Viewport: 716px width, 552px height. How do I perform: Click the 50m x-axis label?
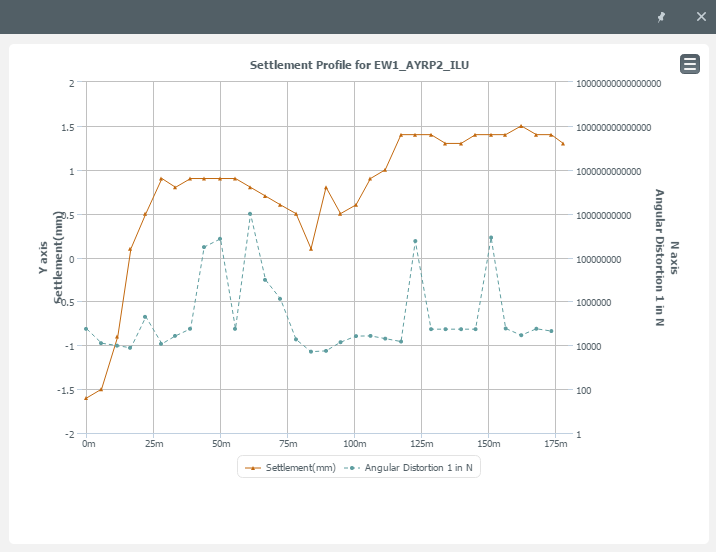point(221,444)
